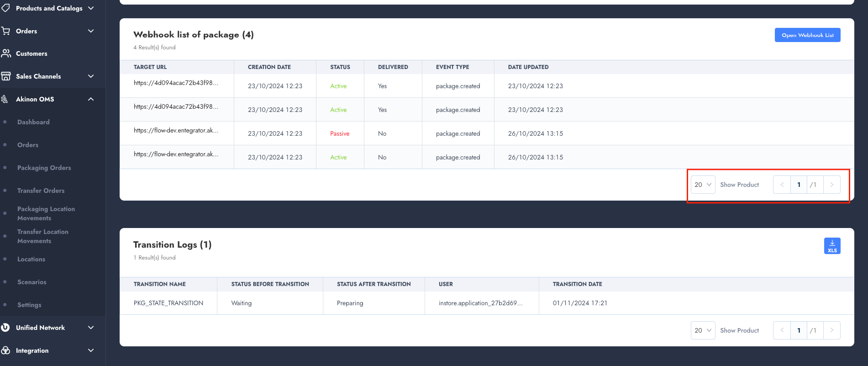Go to Transfer Location Movements page
This screenshot has height=366, width=868.
43,236
